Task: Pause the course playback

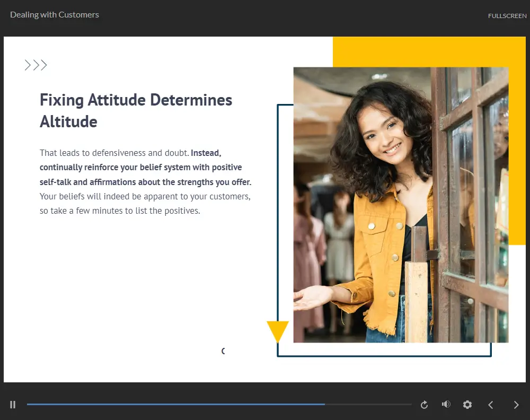Action: tap(13, 405)
